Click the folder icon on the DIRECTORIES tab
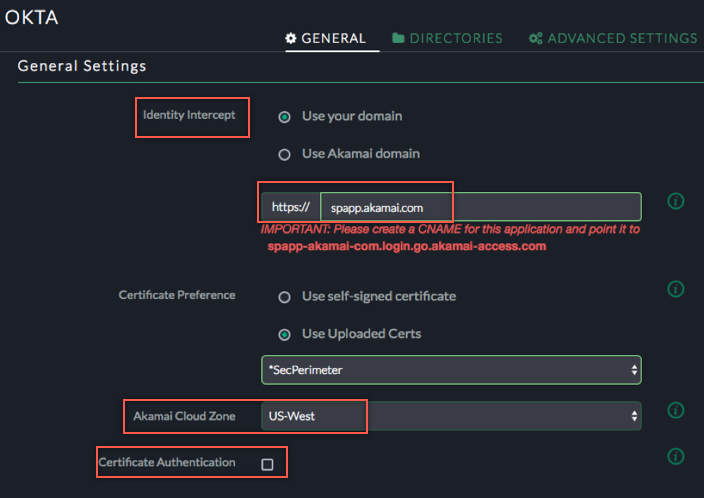 [398, 38]
